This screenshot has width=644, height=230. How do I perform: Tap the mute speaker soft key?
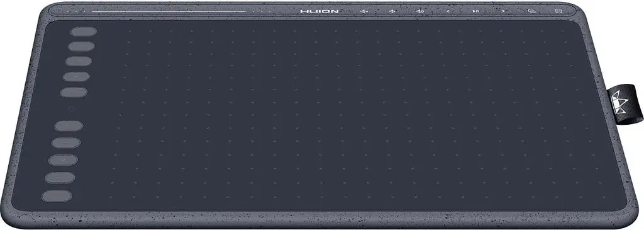coord(364,11)
